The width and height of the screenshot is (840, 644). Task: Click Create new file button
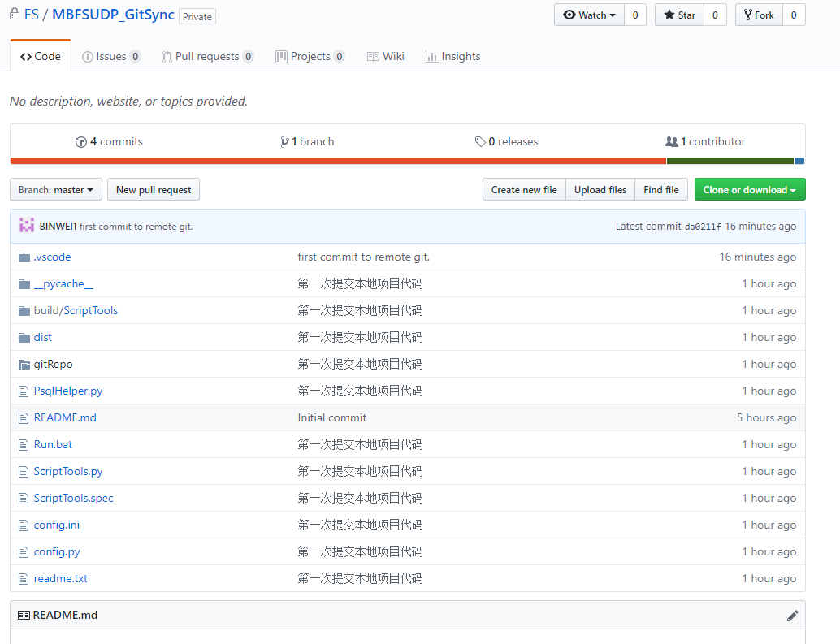(x=524, y=189)
